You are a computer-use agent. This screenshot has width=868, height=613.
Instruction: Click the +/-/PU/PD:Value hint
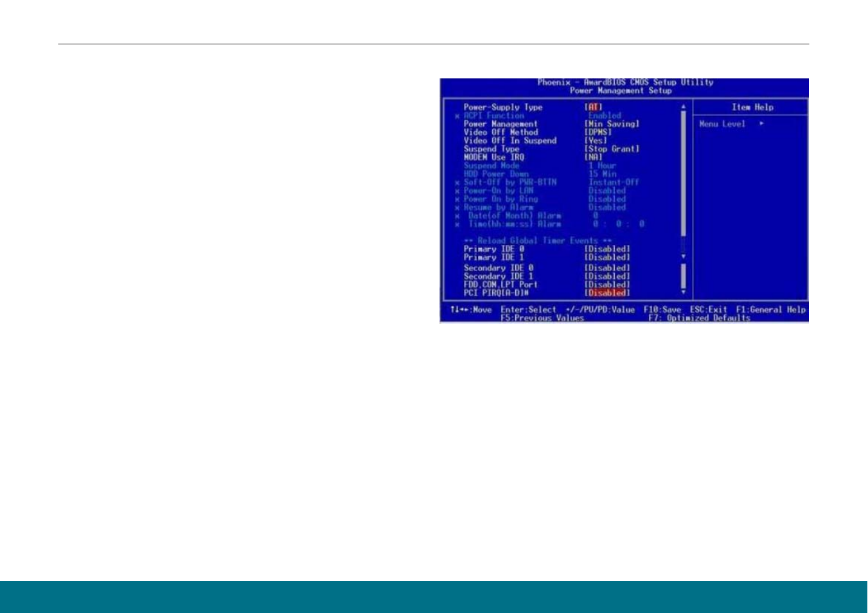tap(600, 310)
